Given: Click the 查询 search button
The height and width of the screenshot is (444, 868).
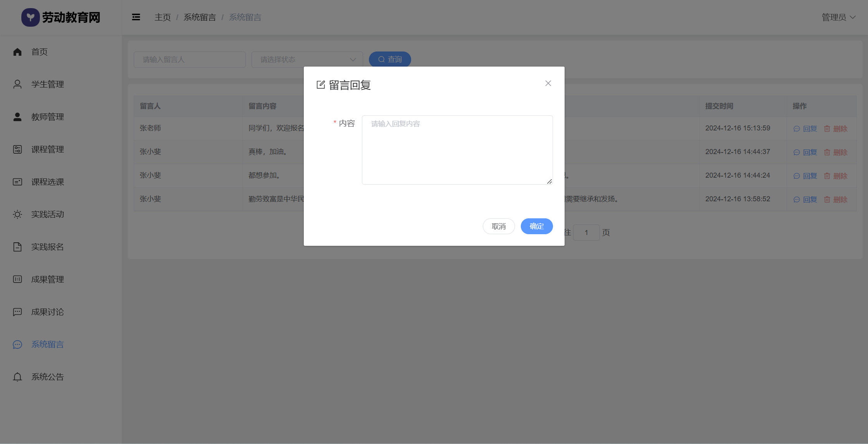Looking at the screenshot, I should (x=390, y=60).
